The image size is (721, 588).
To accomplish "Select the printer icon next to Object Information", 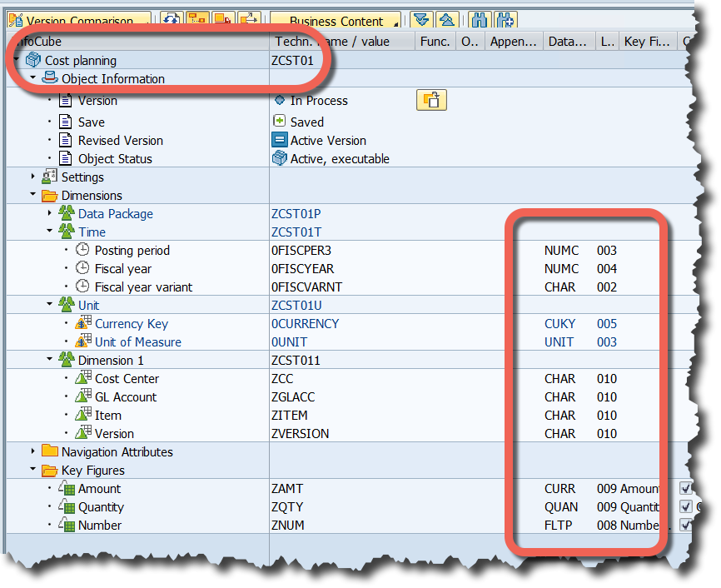I will coord(49,77).
